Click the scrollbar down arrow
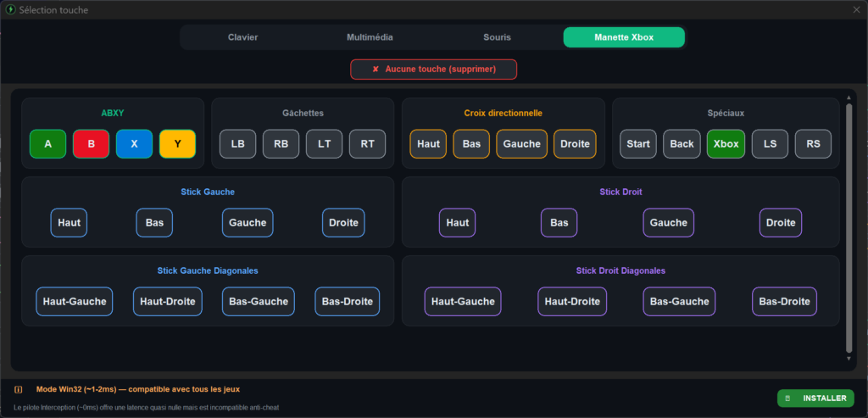 click(849, 359)
